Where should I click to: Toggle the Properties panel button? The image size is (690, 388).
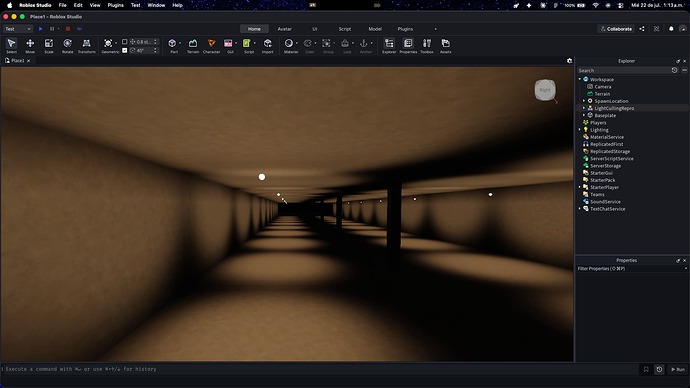[x=408, y=45]
